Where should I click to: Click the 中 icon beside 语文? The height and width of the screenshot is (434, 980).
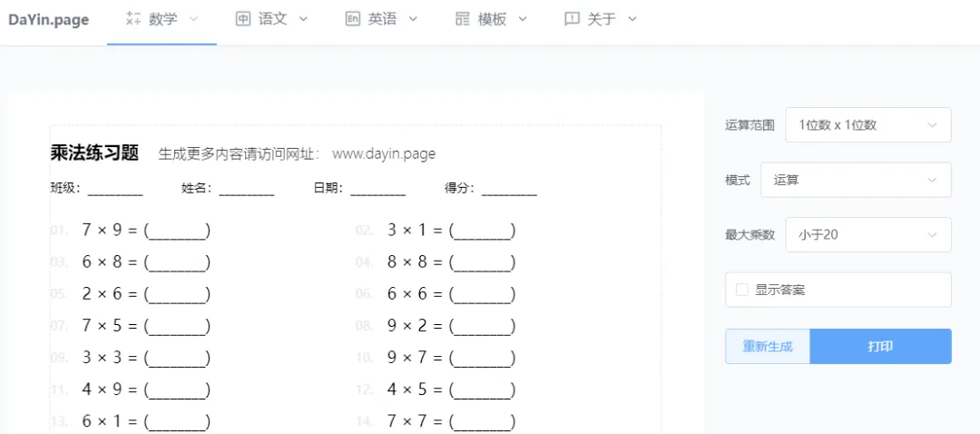[242, 19]
